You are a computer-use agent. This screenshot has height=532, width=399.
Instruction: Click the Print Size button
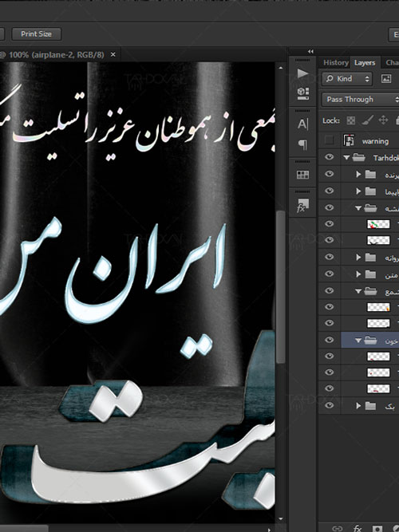37,34
